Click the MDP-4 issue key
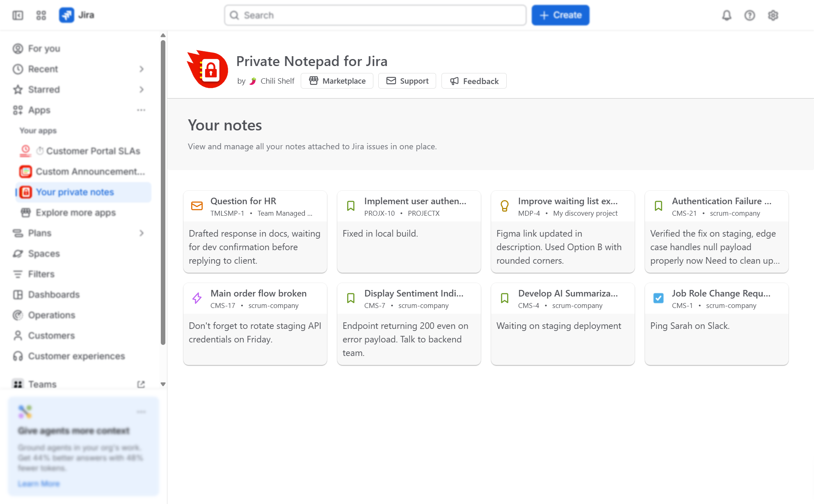The width and height of the screenshot is (814, 504). click(x=529, y=213)
